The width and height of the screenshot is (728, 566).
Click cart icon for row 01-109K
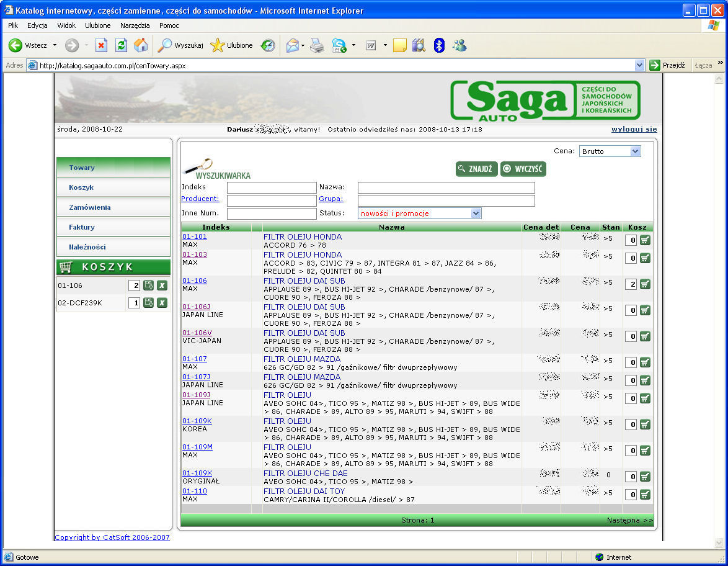pos(645,424)
